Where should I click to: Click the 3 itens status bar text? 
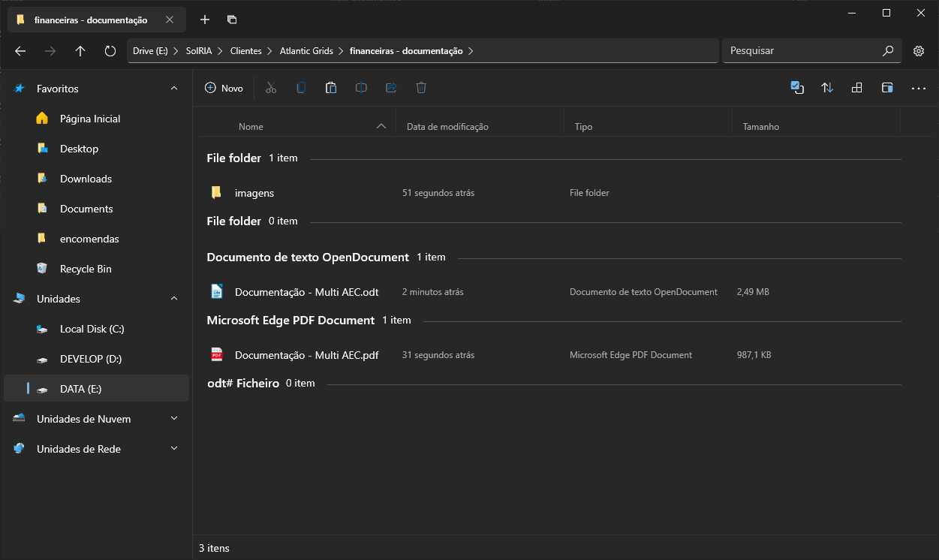[214, 548]
